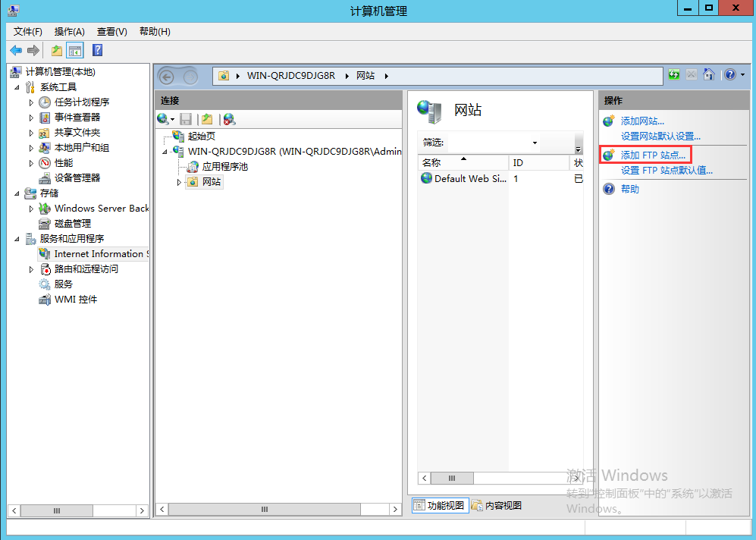Open 服务 node in console tree
756x540 pixels.
pos(63,284)
